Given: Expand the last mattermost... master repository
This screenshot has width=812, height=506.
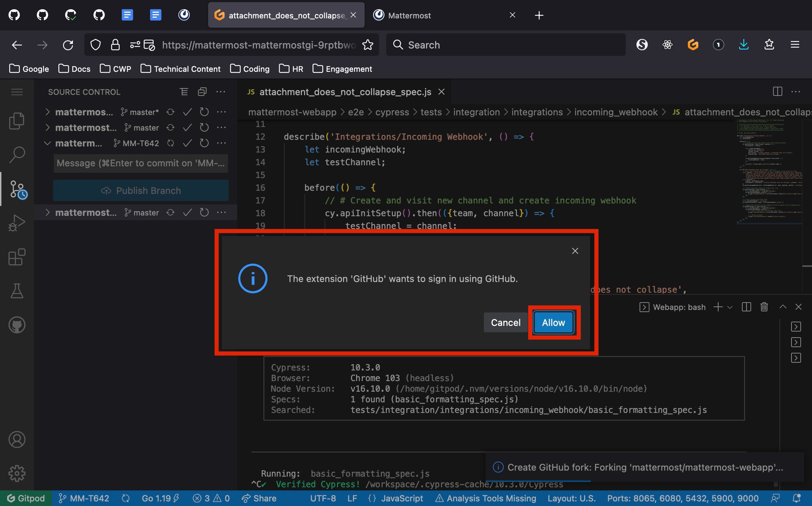Looking at the screenshot, I should click(x=48, y=212).
